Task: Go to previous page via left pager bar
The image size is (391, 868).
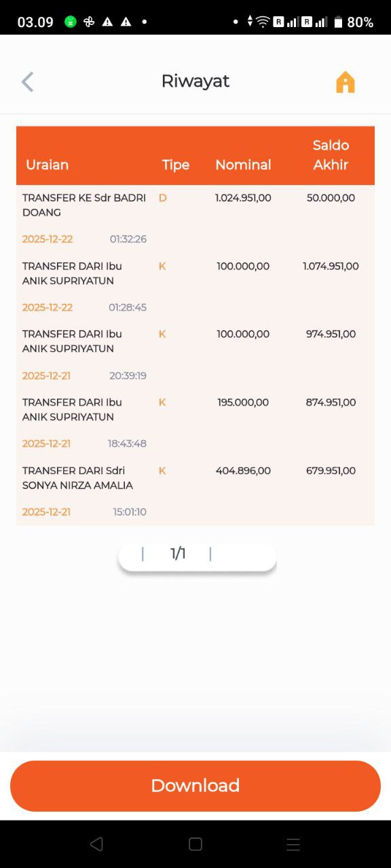Action: coord(143,554)
